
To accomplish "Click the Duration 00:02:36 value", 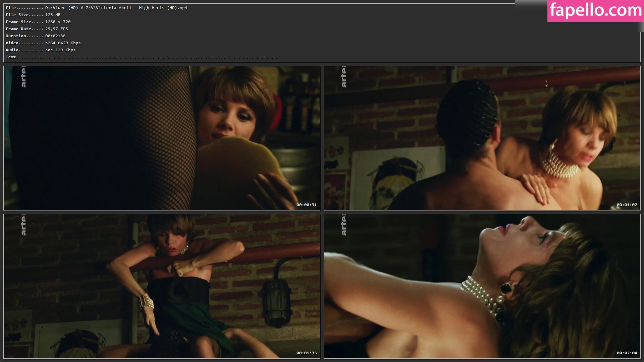I will coord(55,36).
